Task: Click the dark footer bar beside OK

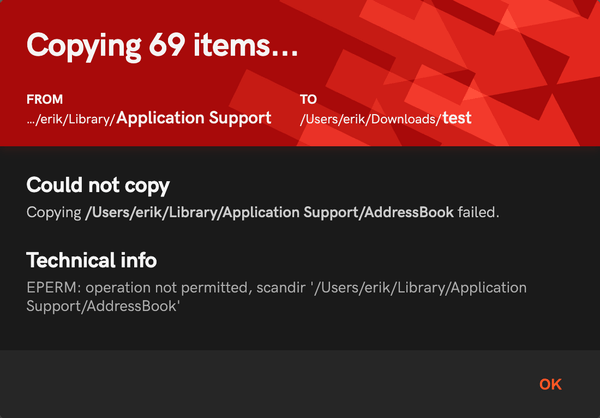Action: pos(268,384)
